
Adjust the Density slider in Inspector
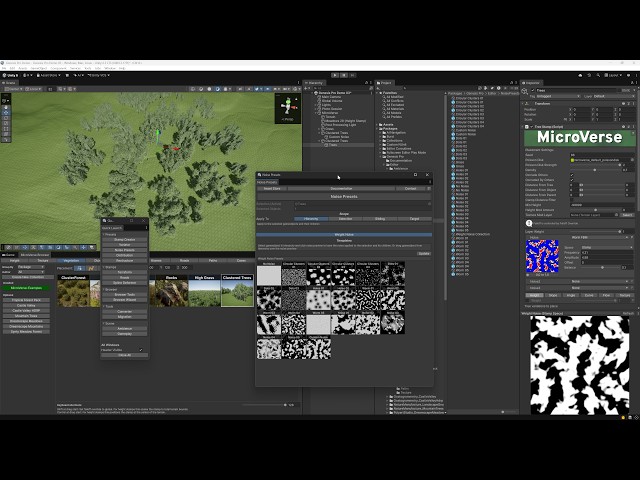595,170
